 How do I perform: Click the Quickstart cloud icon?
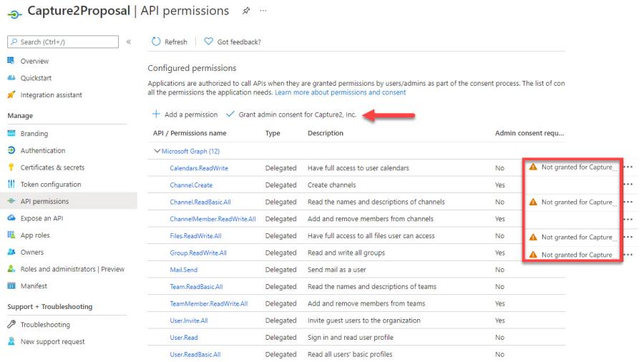(x=11, y=77)
